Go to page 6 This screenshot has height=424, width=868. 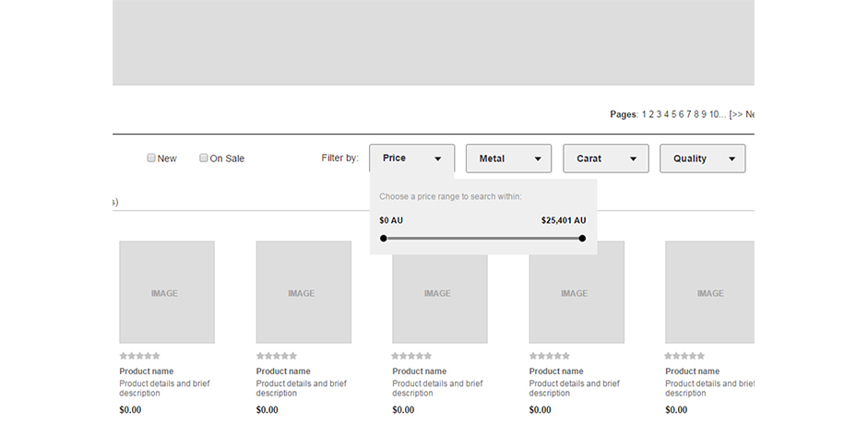682,114
